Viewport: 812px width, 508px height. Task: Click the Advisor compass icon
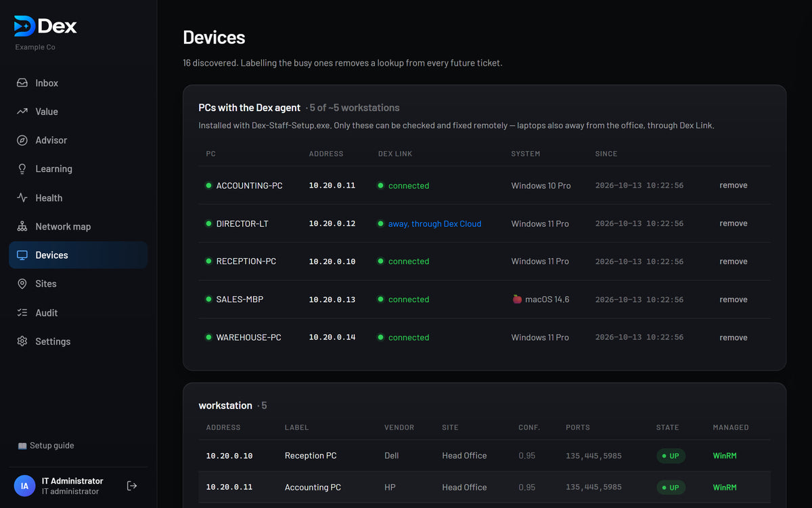(x=22, y=140)
